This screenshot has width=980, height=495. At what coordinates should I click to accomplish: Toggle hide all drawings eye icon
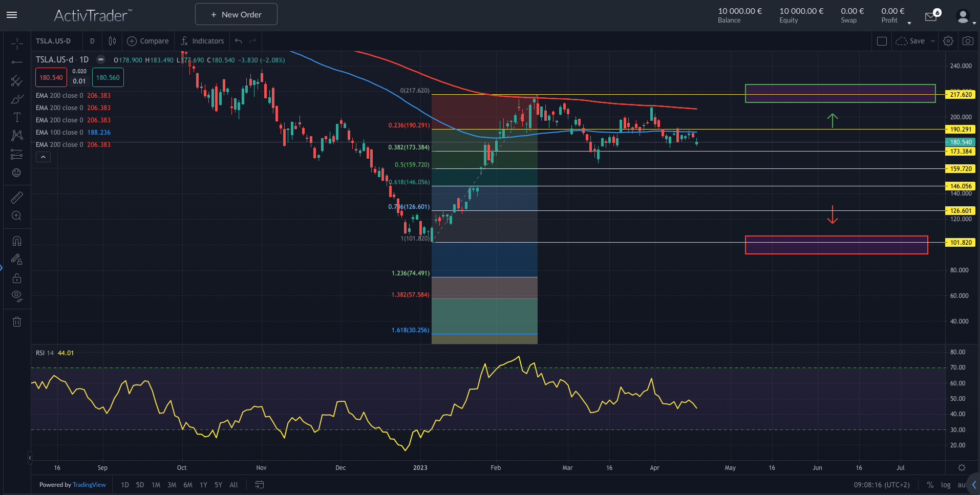click(x=17, y=296)
